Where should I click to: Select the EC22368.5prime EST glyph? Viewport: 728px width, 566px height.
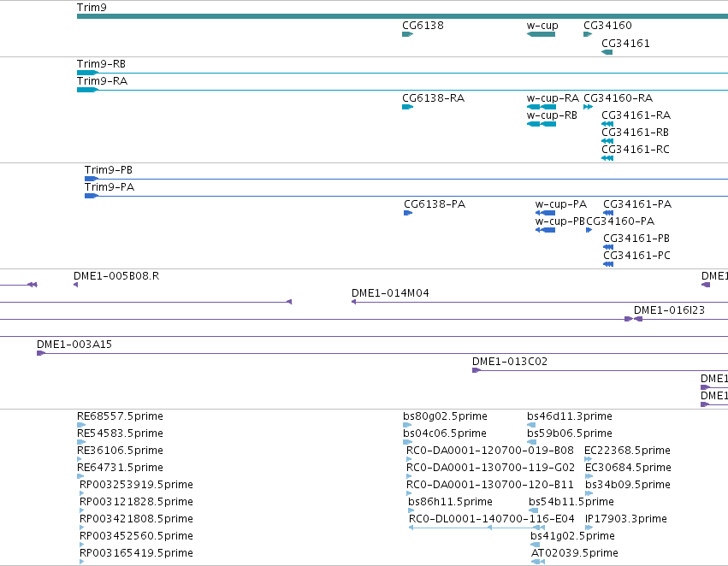589,460
